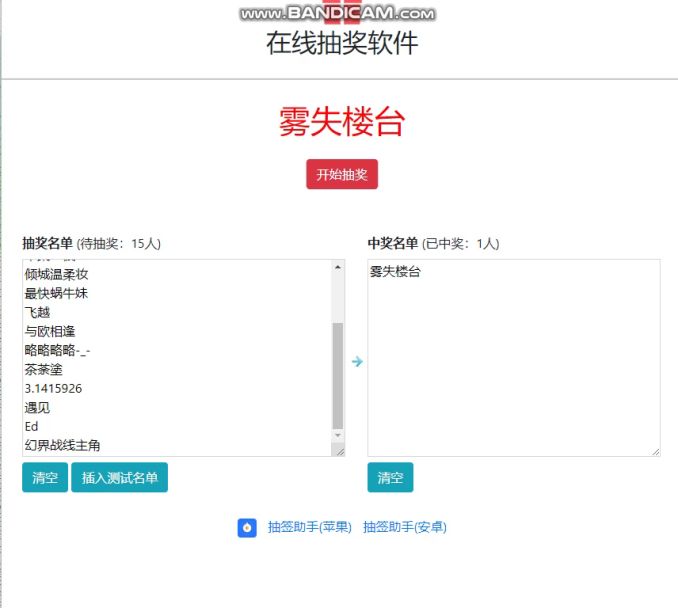
Task: Click the 抽奖名单 scrollbar thumb
Action: pos(337,375)
